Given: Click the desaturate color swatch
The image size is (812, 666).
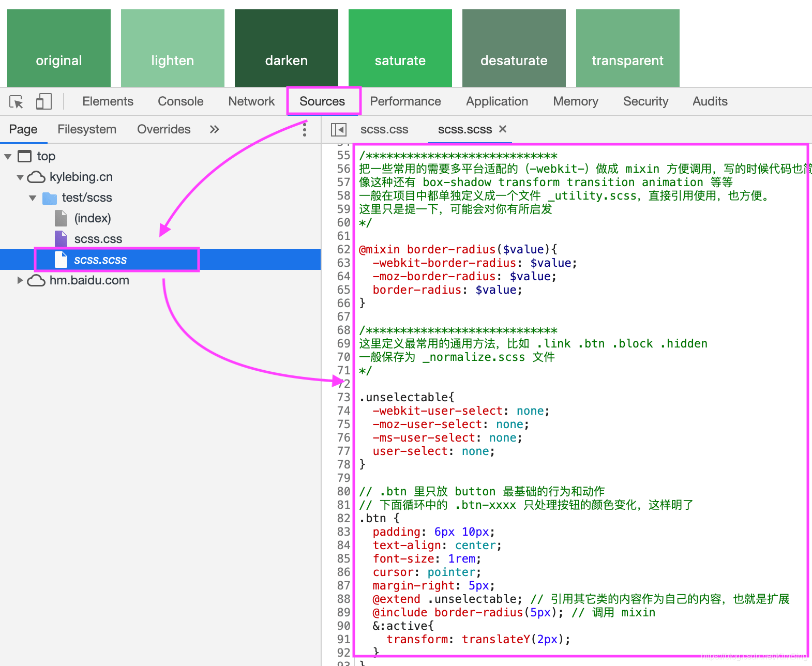Looking at the screenshot, I should point(514,48).
